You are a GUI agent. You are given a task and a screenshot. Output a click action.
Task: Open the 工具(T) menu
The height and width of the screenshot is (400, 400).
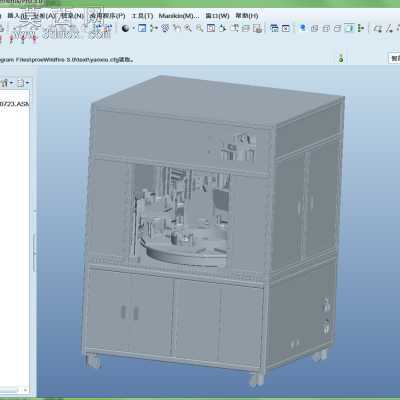(143, 16)
